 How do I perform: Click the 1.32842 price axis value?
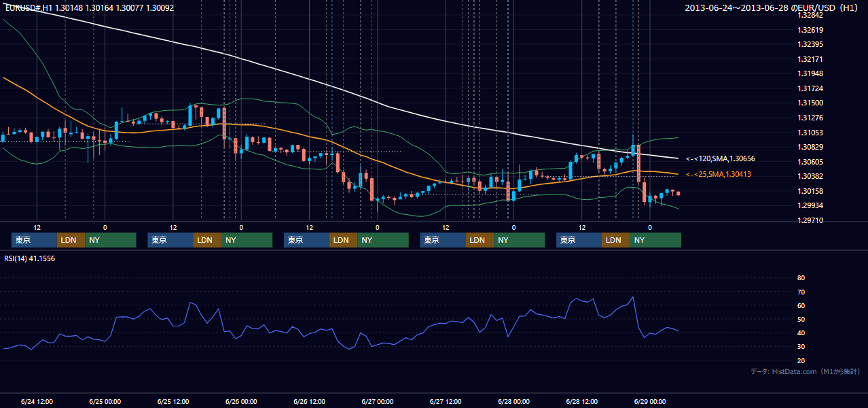pos(811,15)
